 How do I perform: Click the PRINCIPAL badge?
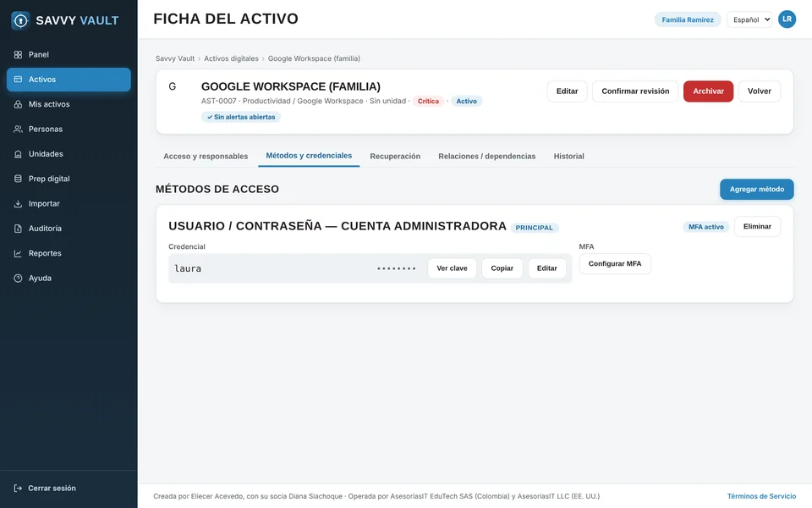535,228
